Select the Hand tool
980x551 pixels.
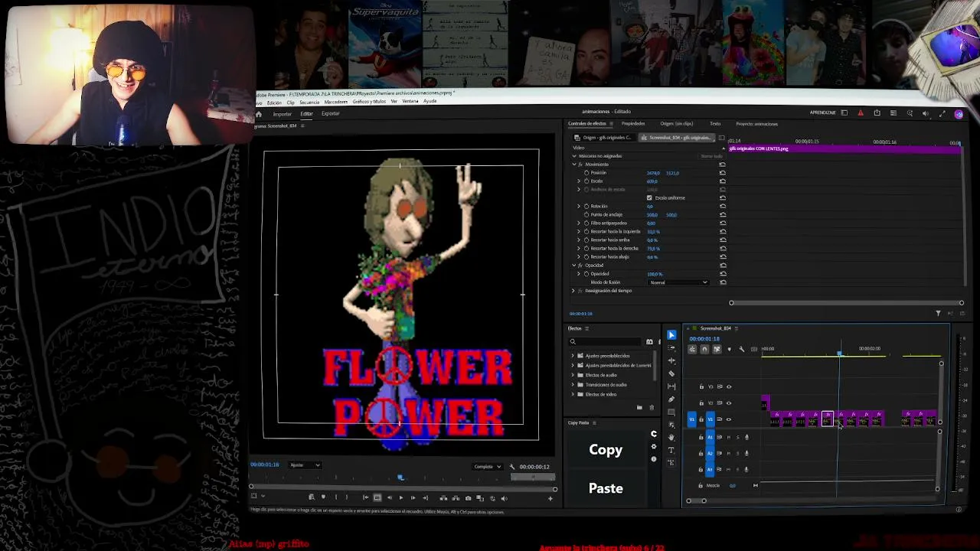671,437
